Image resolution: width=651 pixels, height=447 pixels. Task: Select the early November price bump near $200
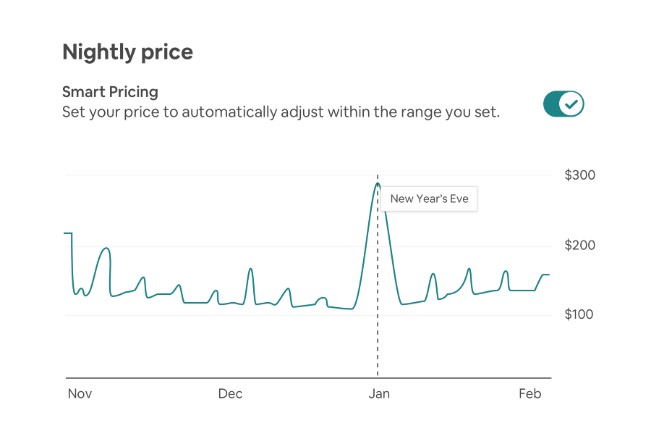point(106,249)
